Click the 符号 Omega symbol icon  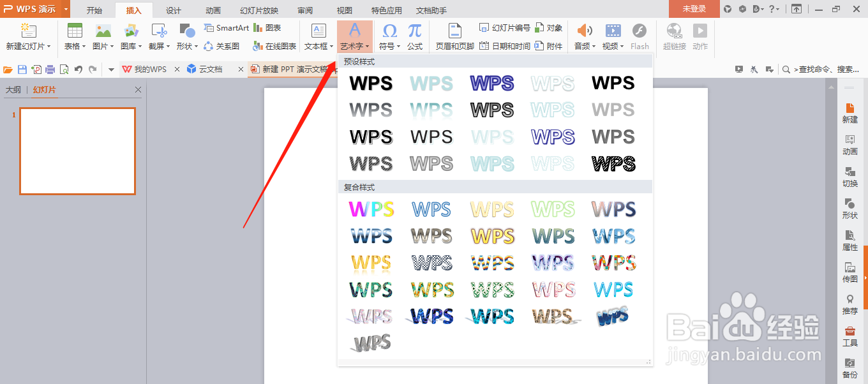pyautogui.click(x=389, y=31)
